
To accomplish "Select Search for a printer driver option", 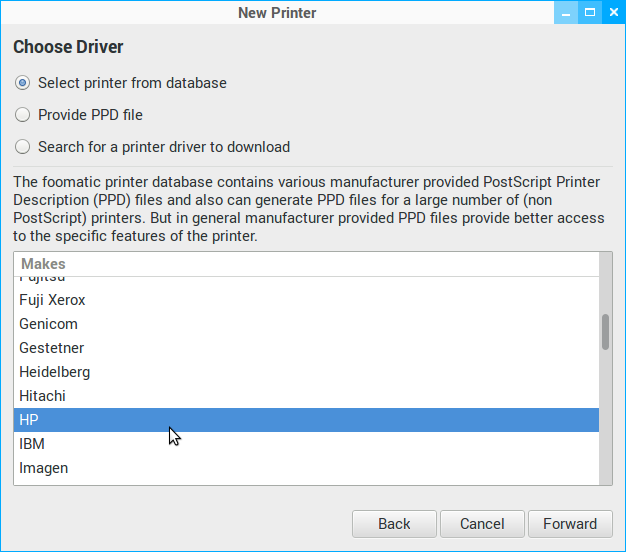I will click(x=23, y=147).
